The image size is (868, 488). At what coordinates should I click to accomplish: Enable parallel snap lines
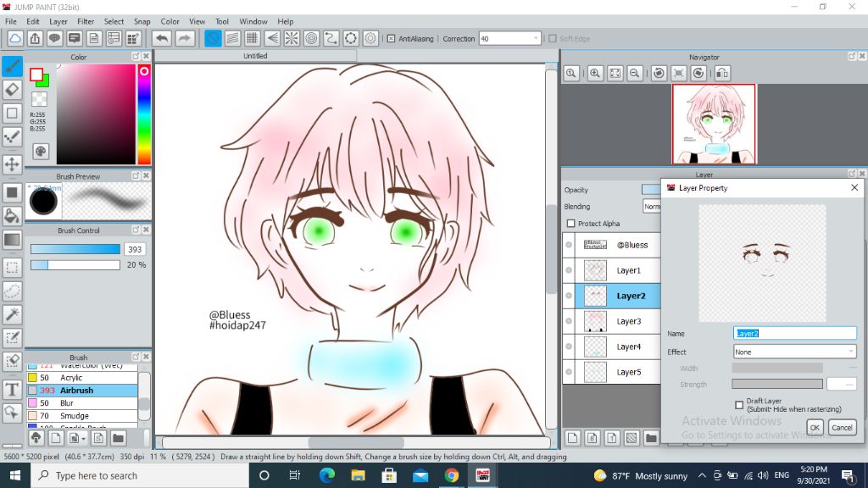coord(232,38)
